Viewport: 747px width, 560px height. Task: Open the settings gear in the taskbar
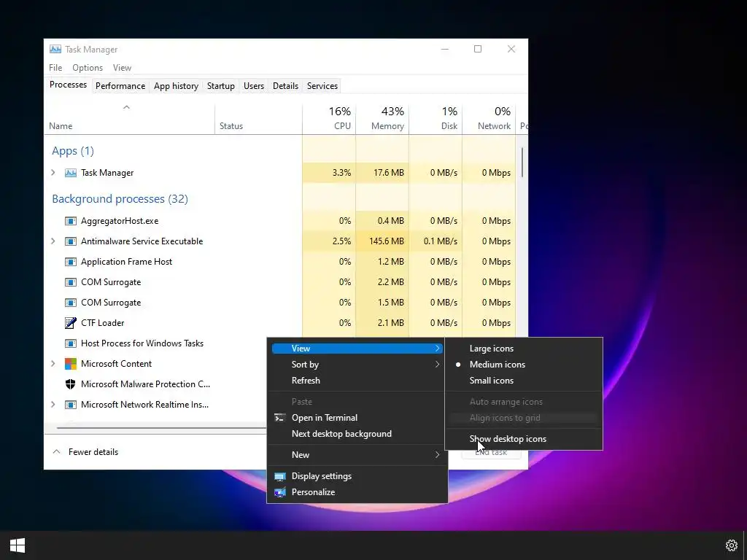[731, 545]
